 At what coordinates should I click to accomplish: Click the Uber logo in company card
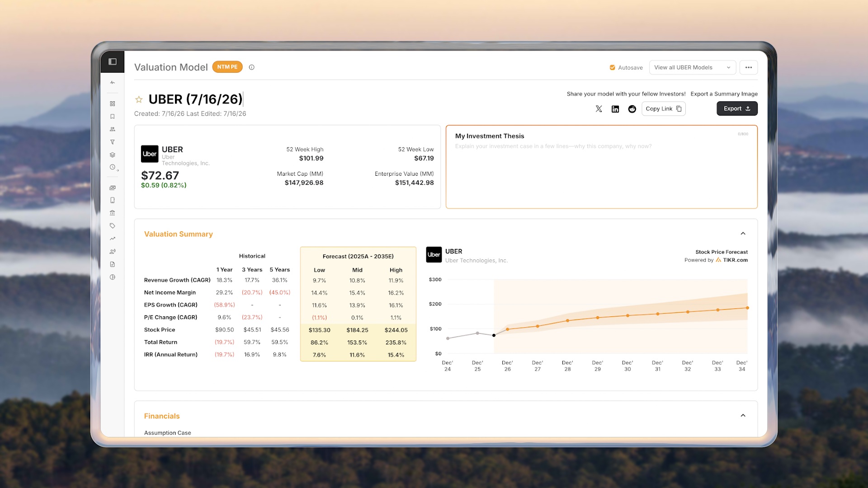click(x=150, y=154)
